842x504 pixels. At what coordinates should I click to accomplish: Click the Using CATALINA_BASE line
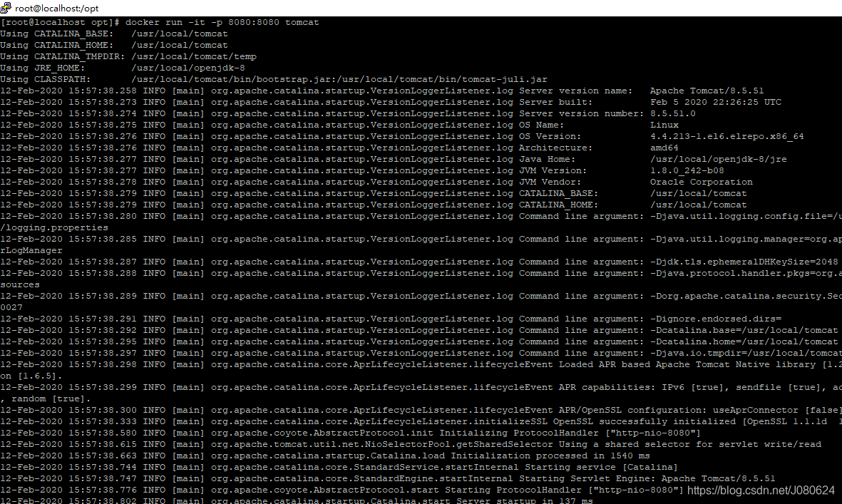tap(114, 34)
